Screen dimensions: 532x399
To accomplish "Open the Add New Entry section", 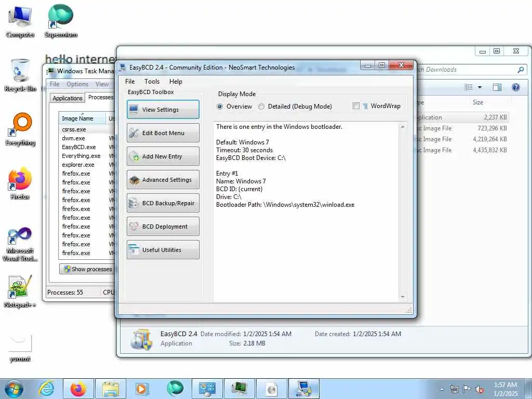I will click(163, 156).
